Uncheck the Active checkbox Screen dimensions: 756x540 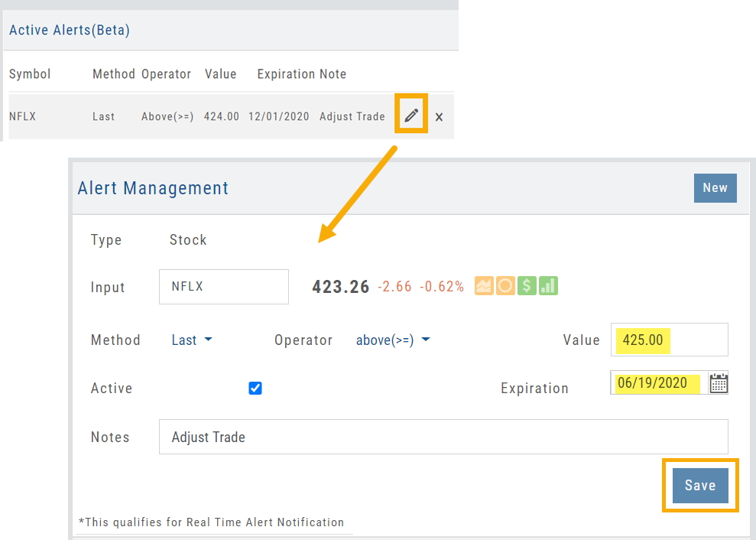pyautogui.click(x=255, y=389)
